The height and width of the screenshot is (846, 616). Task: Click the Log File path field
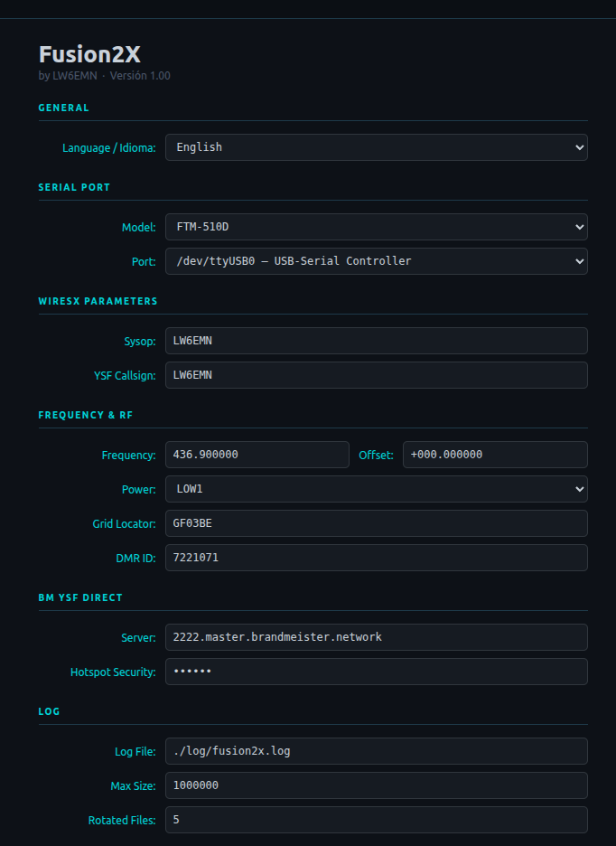click(376, 751)
